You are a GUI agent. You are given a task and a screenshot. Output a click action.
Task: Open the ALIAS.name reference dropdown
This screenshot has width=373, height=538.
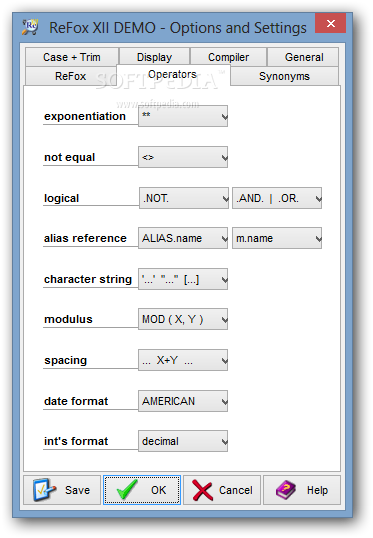click(x=183, y=238)
